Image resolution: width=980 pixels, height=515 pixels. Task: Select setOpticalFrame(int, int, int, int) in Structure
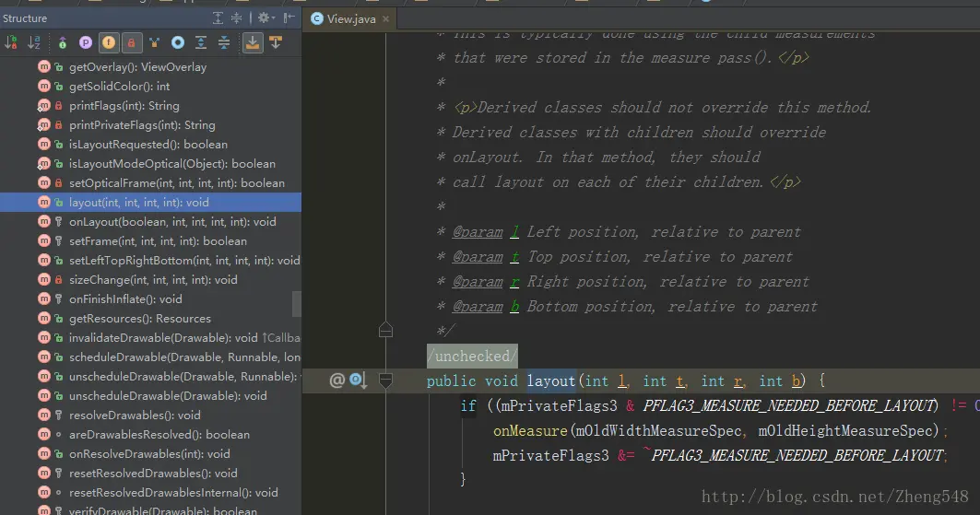coord(177,183)
